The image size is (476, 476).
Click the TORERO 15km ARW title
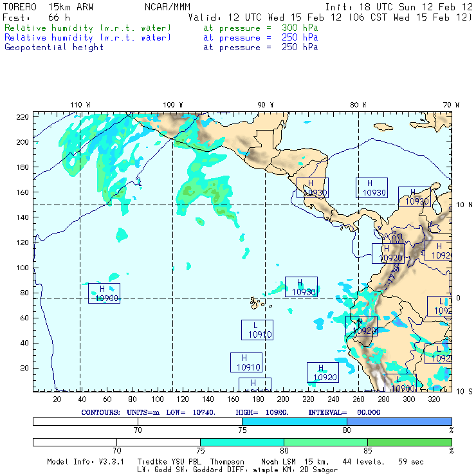click(40, 6)
